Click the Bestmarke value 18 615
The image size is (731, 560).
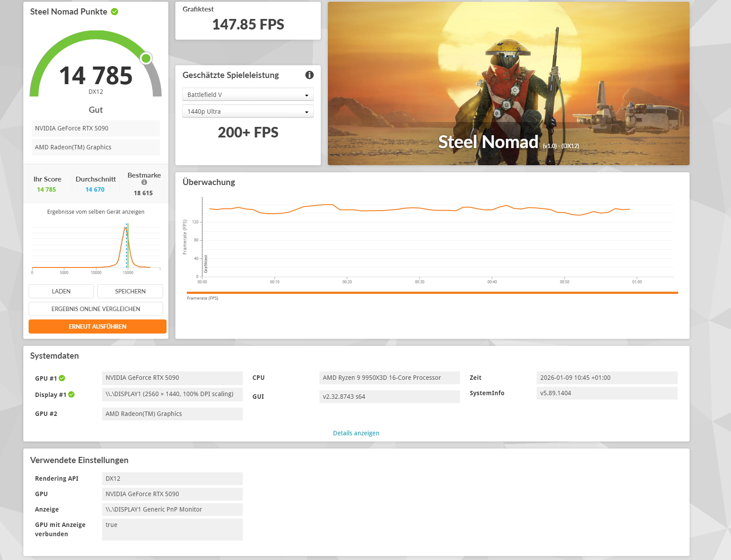click(143, 193)
